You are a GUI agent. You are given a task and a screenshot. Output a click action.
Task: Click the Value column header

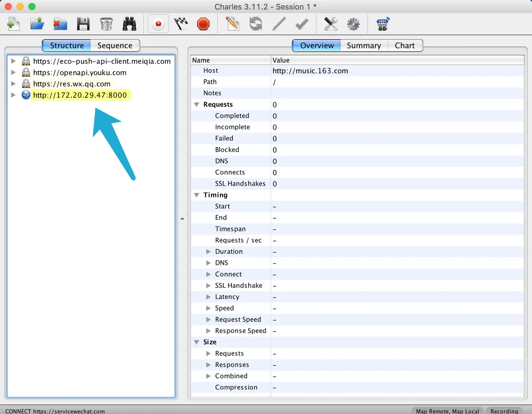(x=397, y=60)
